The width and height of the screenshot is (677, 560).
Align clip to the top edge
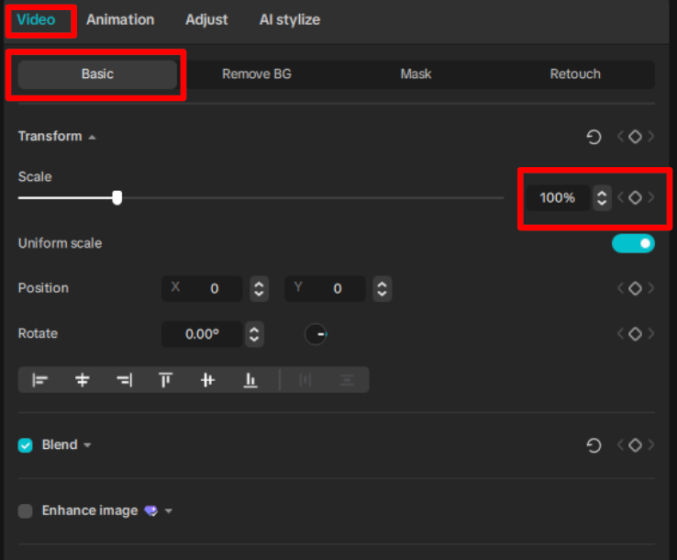click(166, 380)
